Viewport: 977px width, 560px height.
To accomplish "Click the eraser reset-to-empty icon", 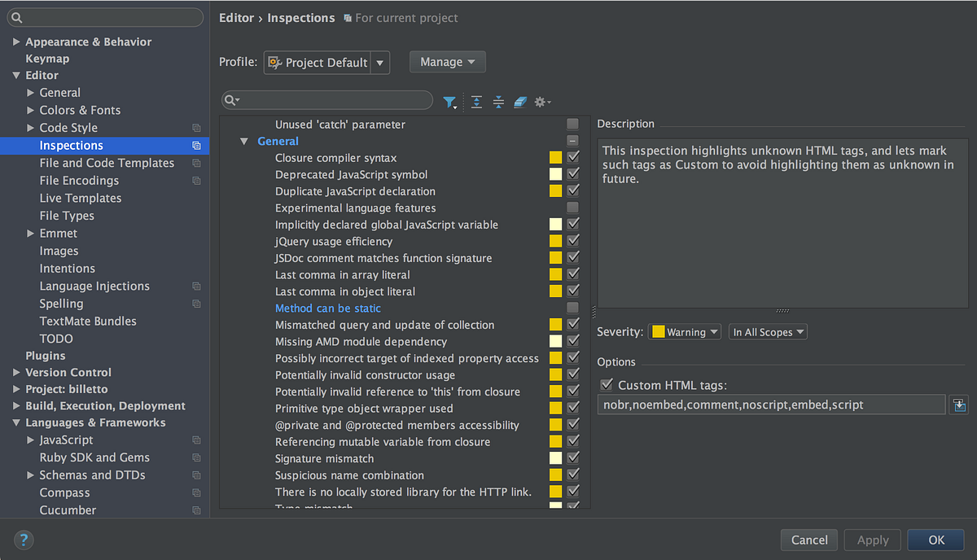I will pos(520,102).
